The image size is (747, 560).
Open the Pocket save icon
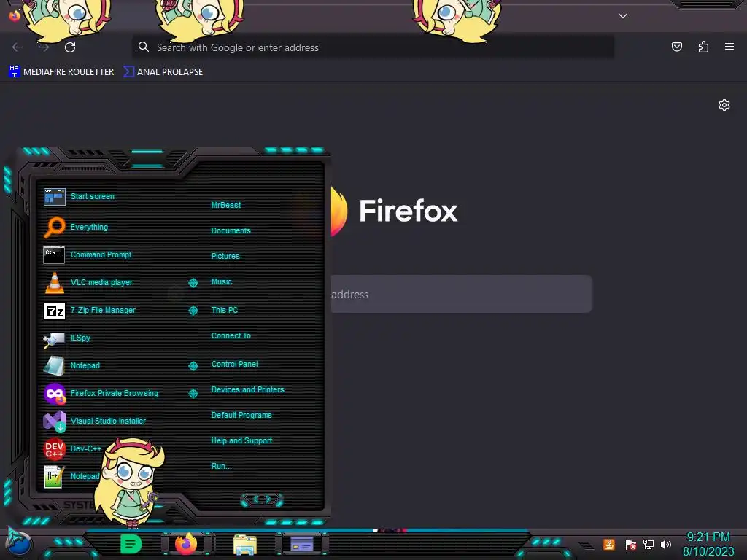click(676, 47)
